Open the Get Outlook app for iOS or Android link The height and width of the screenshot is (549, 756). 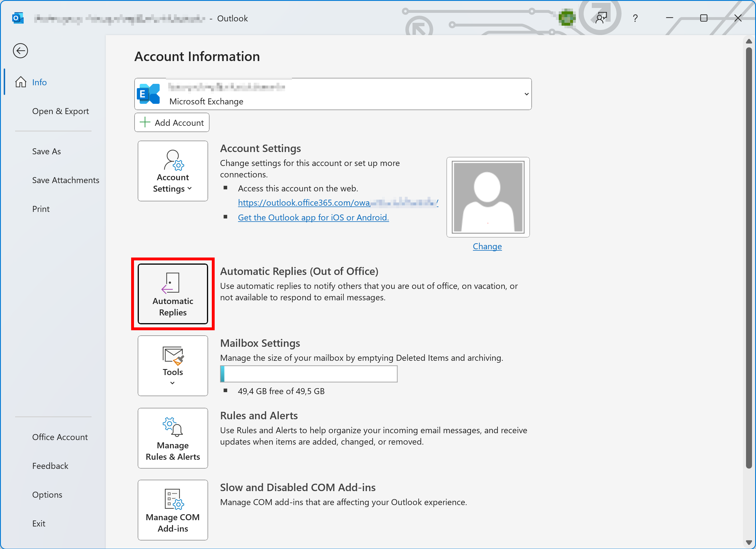tap(313, 218)
